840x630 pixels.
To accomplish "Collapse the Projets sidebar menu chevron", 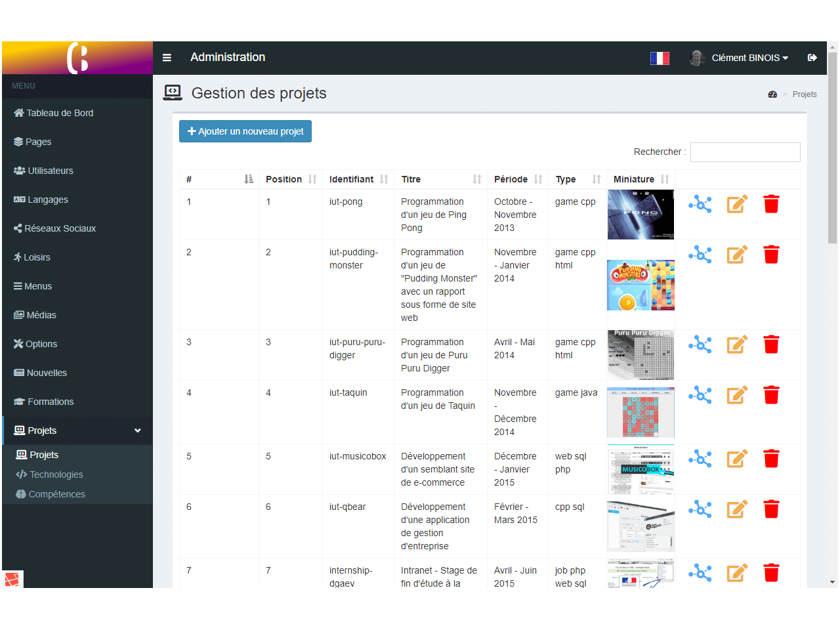I will coord(138,430).
